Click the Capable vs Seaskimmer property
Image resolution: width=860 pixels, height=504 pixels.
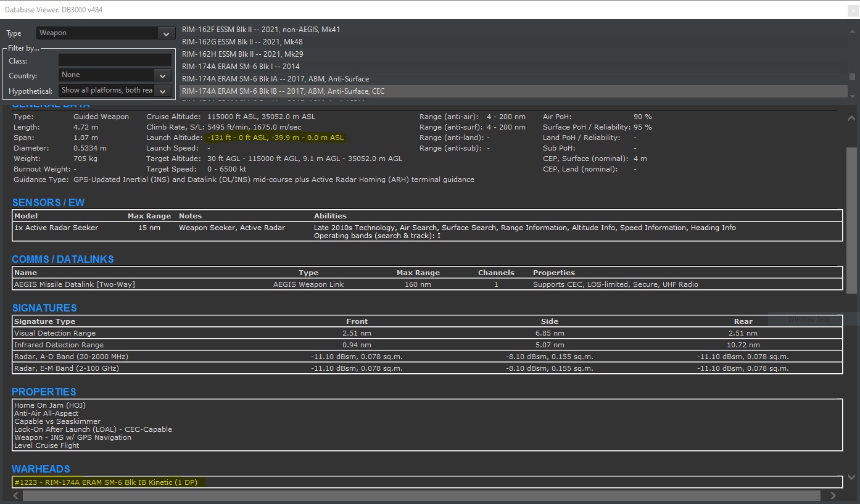tap(57, 421)
